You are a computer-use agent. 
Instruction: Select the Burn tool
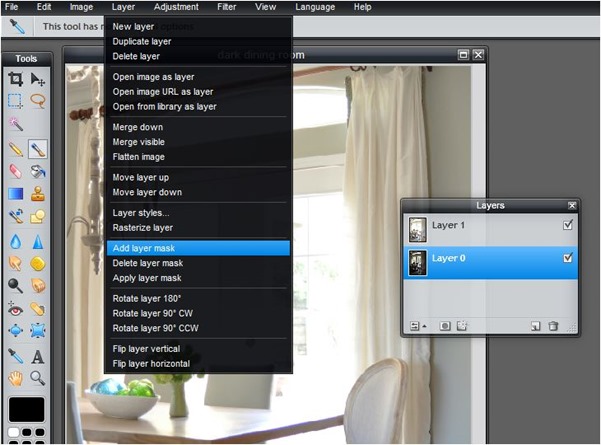click(38, 286)
